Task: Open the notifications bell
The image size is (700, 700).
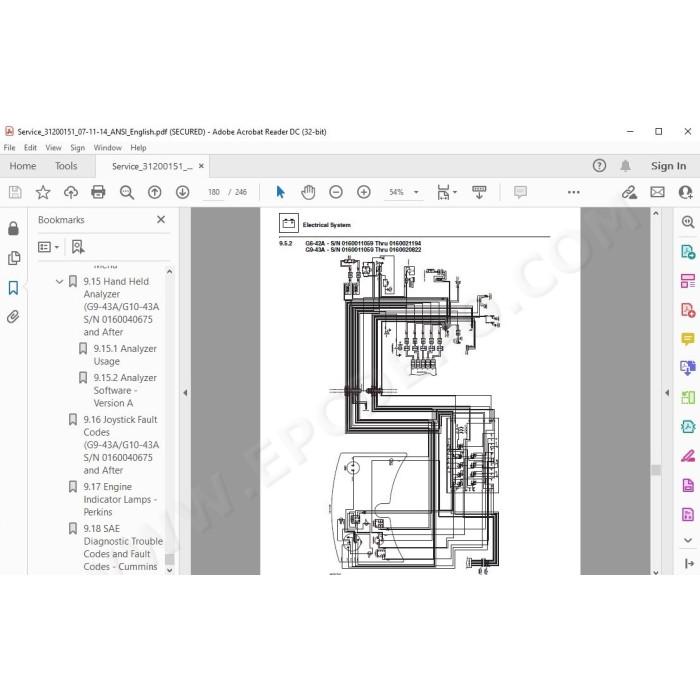Action: [625, 166]
